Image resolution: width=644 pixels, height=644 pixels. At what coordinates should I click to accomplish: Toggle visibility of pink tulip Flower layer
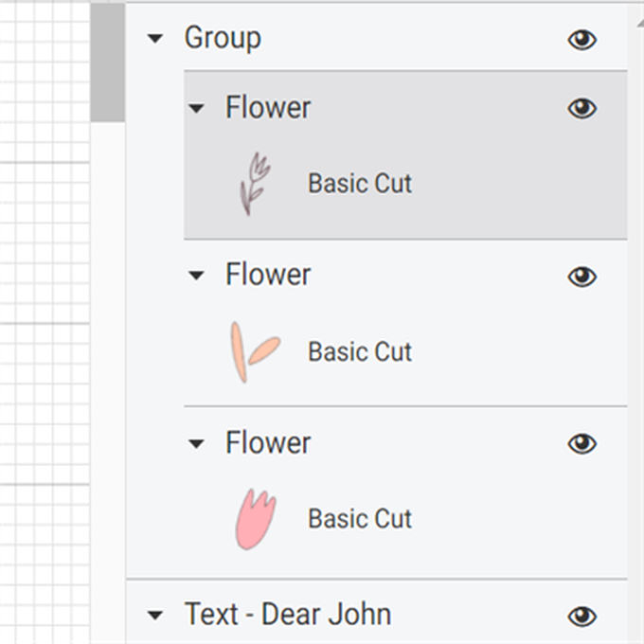581,443
